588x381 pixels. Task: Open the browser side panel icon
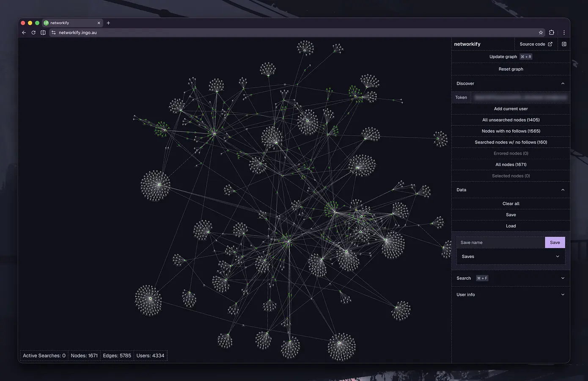43,33
